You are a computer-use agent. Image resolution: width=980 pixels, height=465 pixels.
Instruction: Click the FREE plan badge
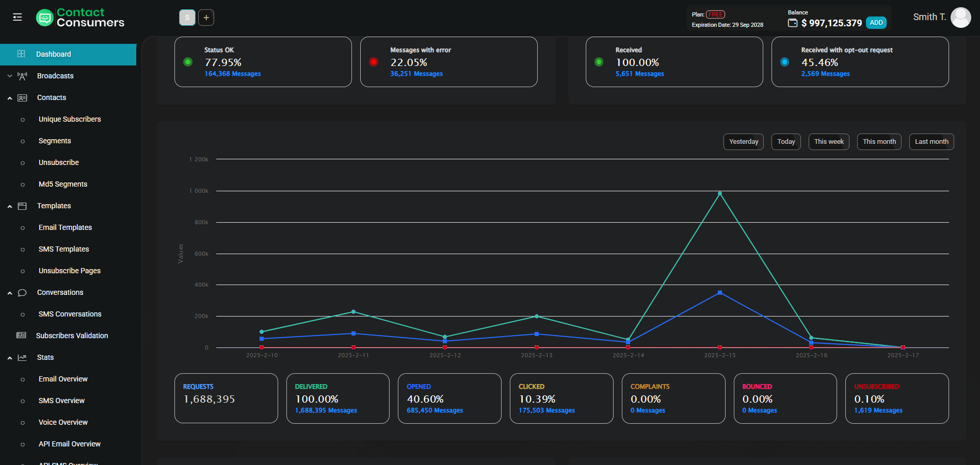715,14
